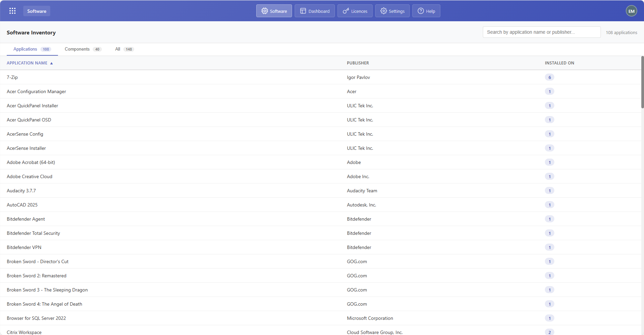Click install count badge for 7-Zip
Screen dimensions: 644x335
click(550, 77)
